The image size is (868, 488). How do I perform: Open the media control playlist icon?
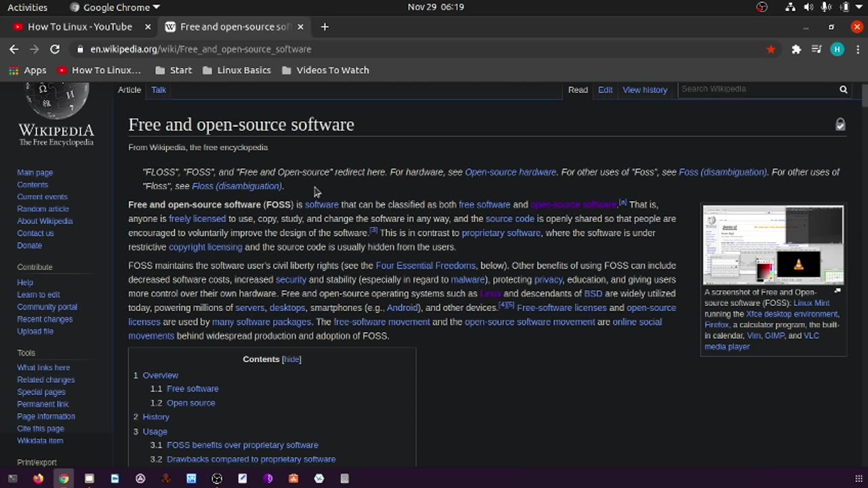[x=816, y=49]
